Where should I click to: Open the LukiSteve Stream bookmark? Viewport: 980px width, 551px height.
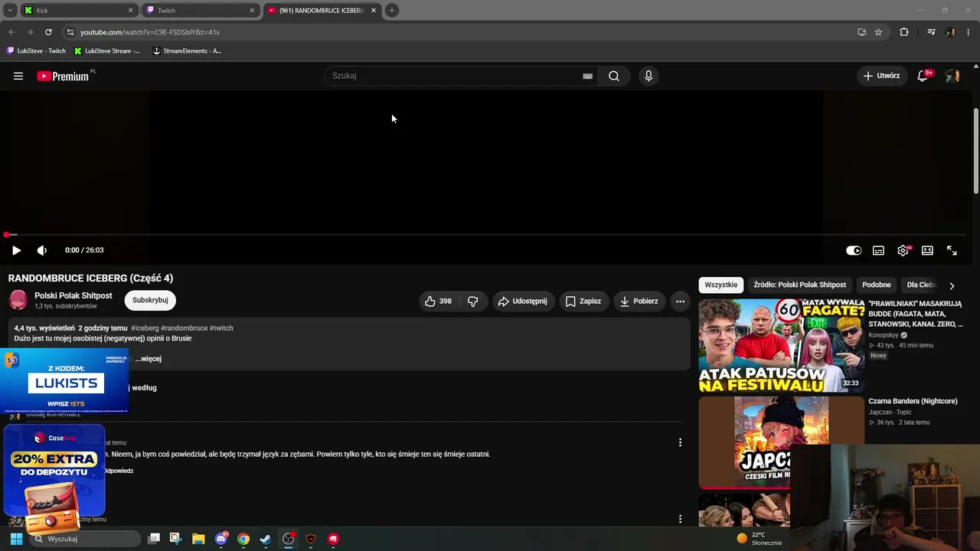107,51
